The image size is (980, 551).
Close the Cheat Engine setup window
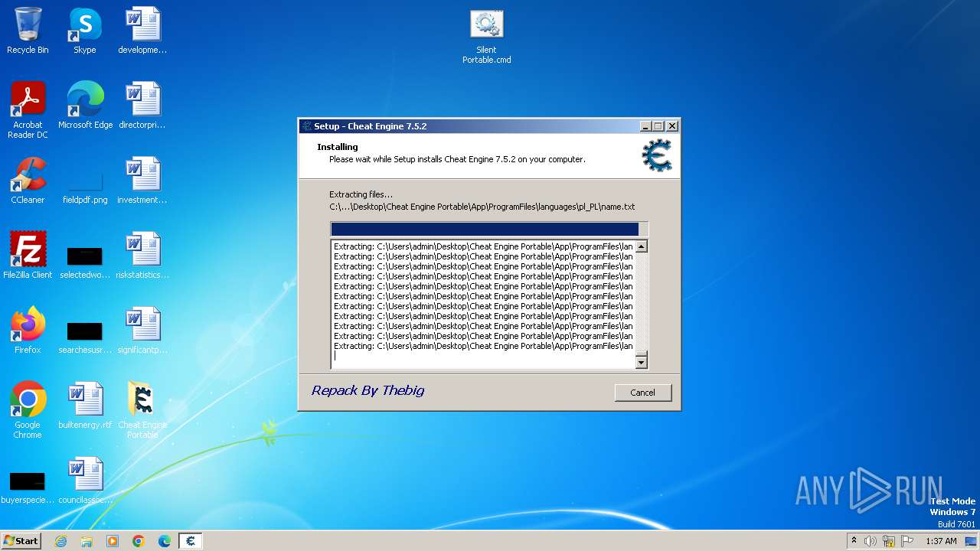672,126
